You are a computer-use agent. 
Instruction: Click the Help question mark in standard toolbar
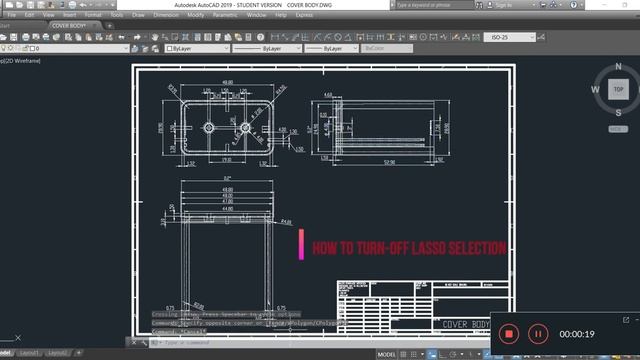[260, 38]
